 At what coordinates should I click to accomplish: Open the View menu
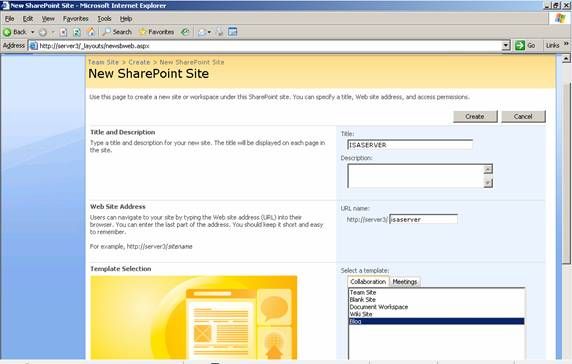click(x=48, y=19)
